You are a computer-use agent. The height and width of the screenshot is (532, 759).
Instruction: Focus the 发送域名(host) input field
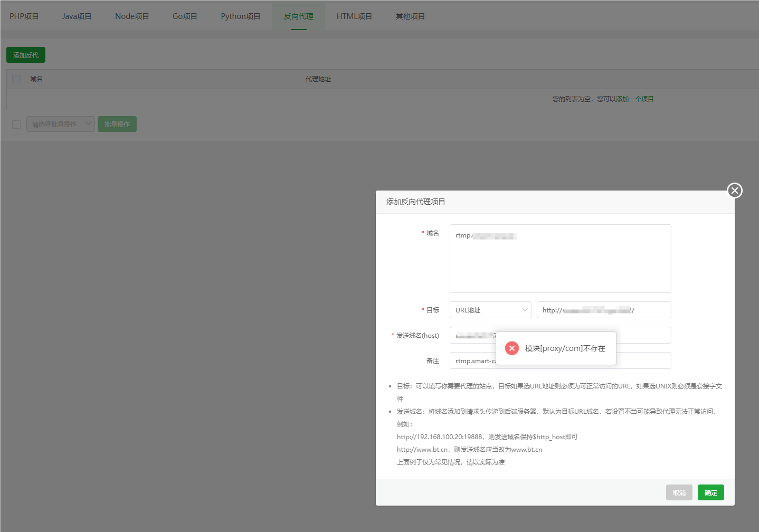pyautogui.click(x=560, y=335)
